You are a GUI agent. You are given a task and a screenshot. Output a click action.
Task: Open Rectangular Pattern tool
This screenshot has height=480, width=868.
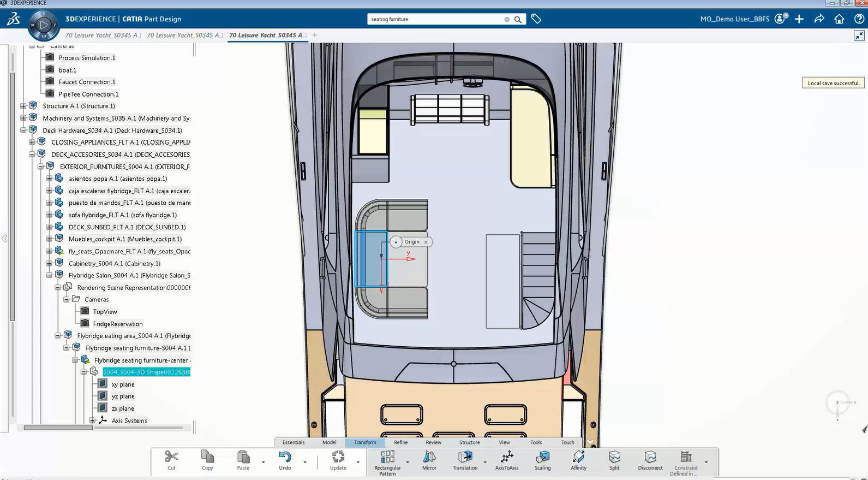pos(387,457)
